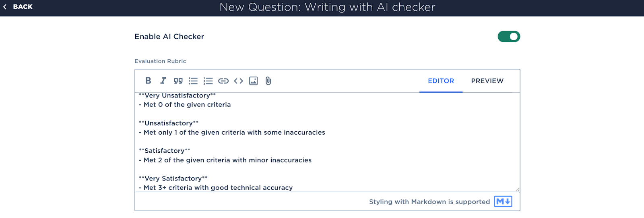Click the back chevron arrow
The width and height of the screenshot is (644, 218).
pos(5,7)
